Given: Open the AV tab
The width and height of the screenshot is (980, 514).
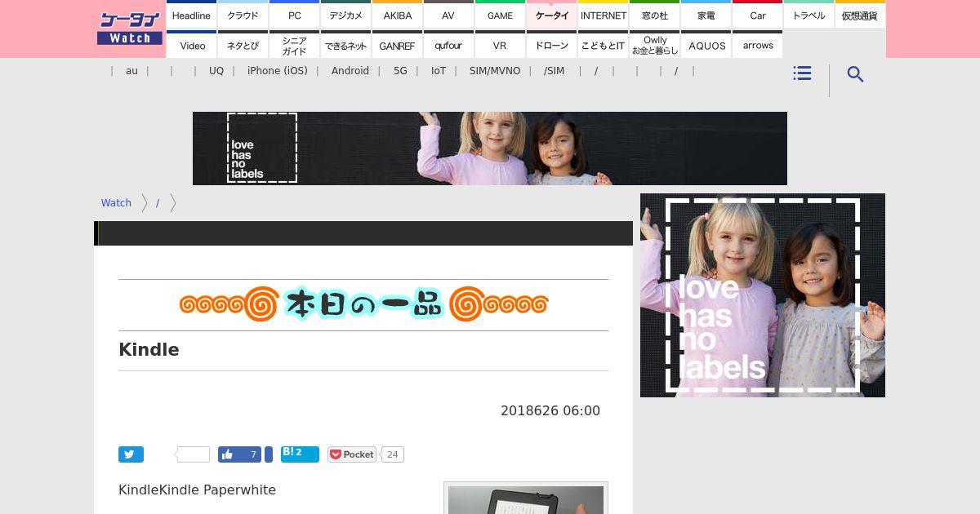Looking at the screenshot, I should 448,14.
